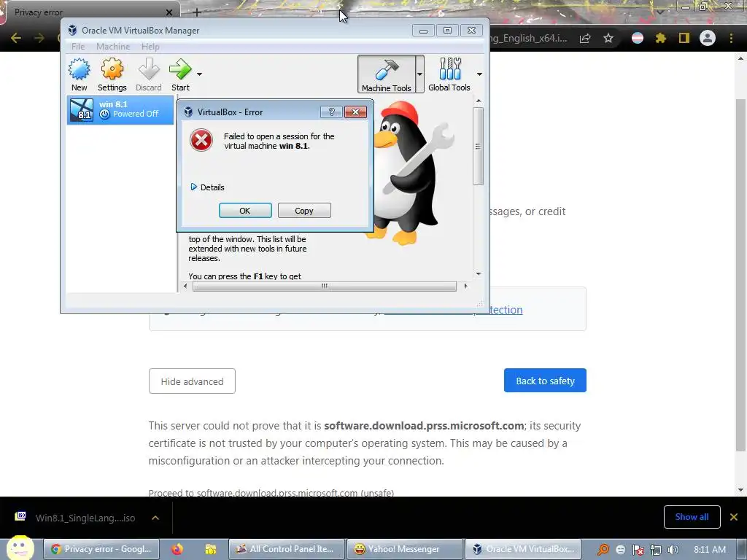Click Show all downloads button

pyautogui.click(x=692, y=517)
